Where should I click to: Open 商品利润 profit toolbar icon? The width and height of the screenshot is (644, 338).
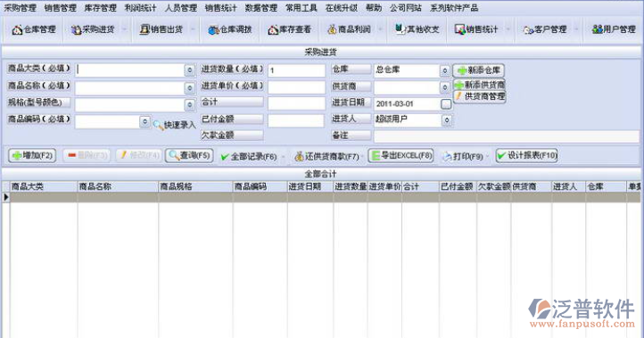(x=332, y=29)
